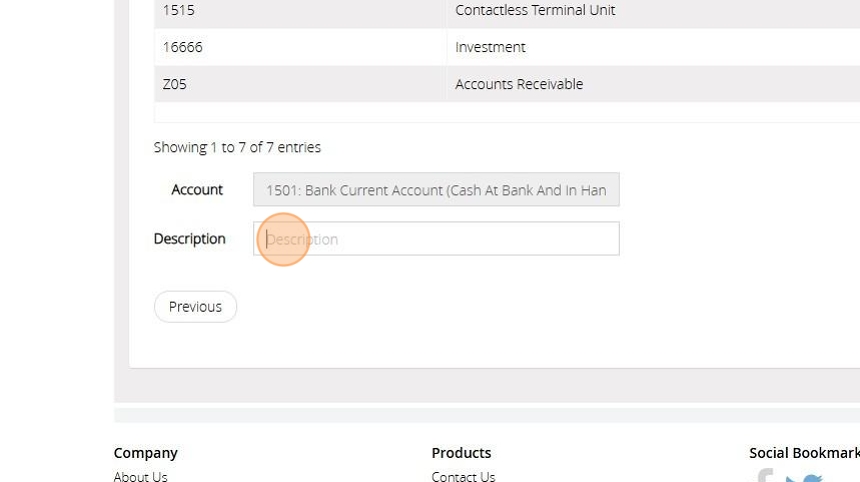
Task: Click account code Z05 cell
Action: (175, 84)
